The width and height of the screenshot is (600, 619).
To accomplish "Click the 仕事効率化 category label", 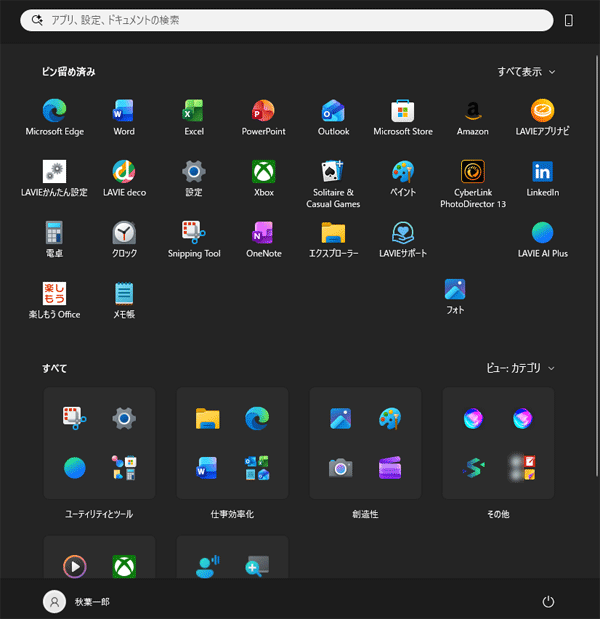I will [x=232, y=514].
